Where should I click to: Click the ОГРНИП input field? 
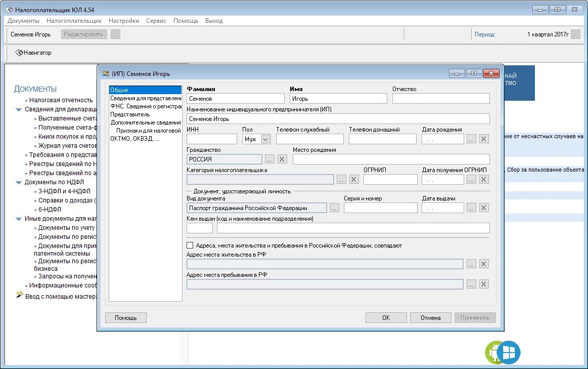(390, 179)
